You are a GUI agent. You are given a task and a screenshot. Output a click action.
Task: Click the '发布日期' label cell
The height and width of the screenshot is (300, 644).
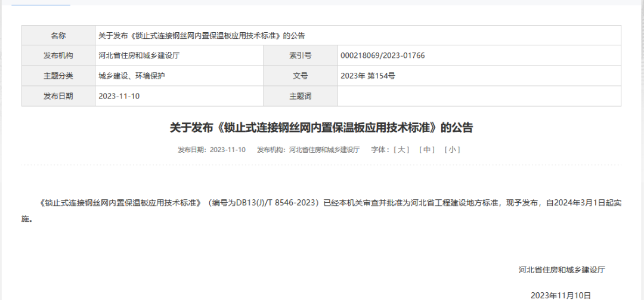58,96
